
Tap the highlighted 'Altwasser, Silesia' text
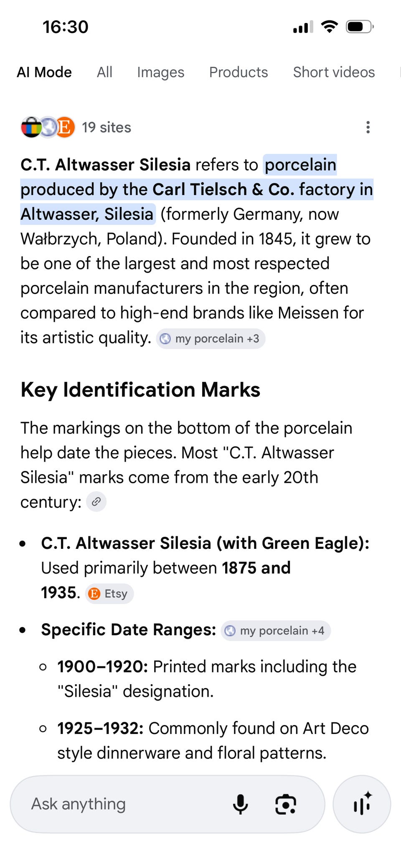(x=87, y=214)
